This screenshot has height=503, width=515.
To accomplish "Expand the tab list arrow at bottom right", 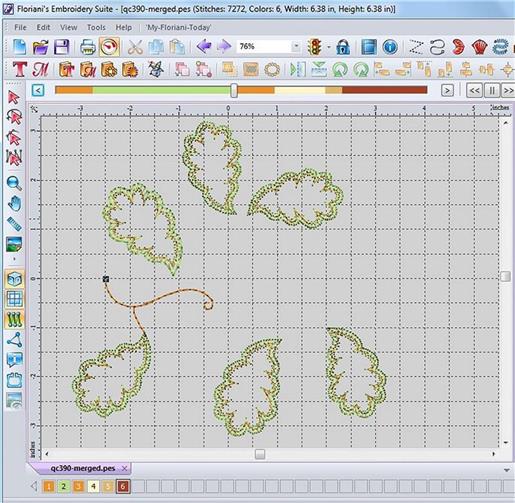I will coord(507,470).
